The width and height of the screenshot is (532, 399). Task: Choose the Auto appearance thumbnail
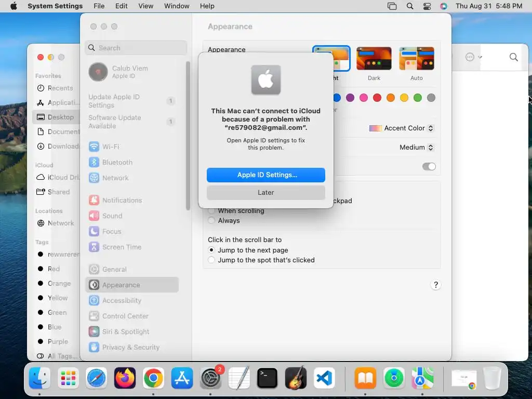click(417, 59)
